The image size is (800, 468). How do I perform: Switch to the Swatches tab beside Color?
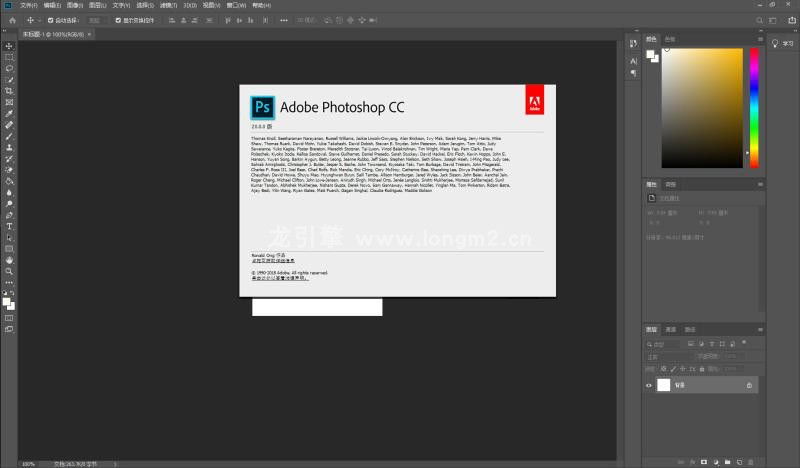coord(670,39)
